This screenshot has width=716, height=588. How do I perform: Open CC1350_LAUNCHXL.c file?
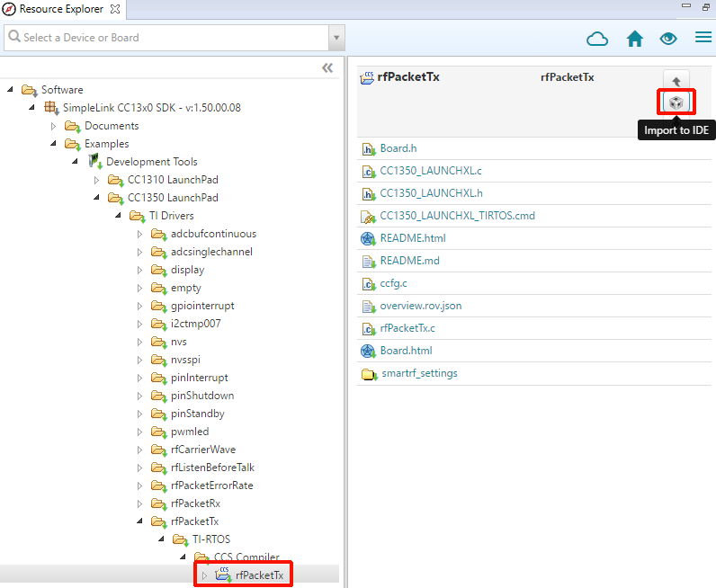(431, 171)
